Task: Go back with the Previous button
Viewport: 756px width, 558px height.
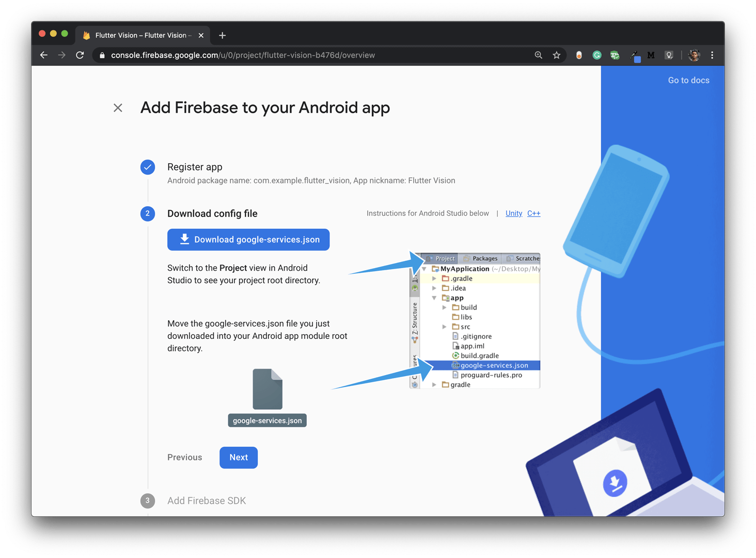Action: coord(185,457)
